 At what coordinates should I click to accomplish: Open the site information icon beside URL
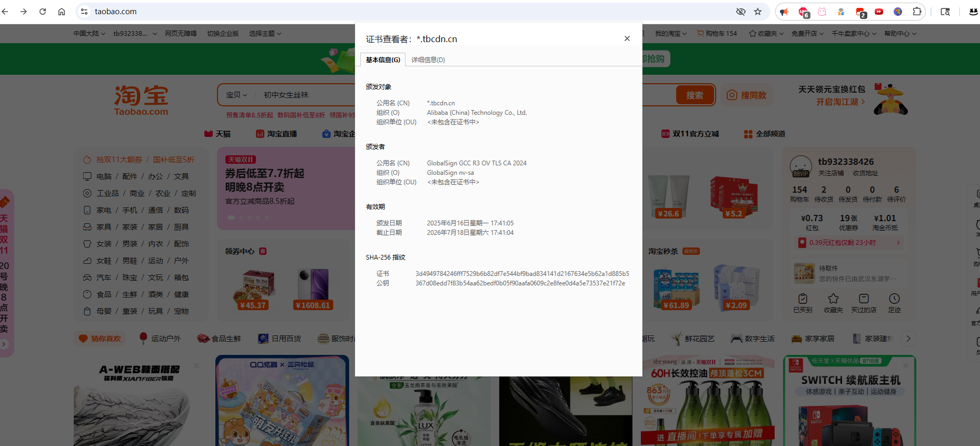coord(84,12)
